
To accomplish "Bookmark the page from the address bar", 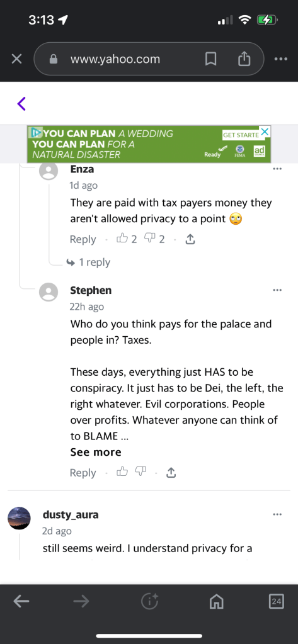I will point(210,60).
